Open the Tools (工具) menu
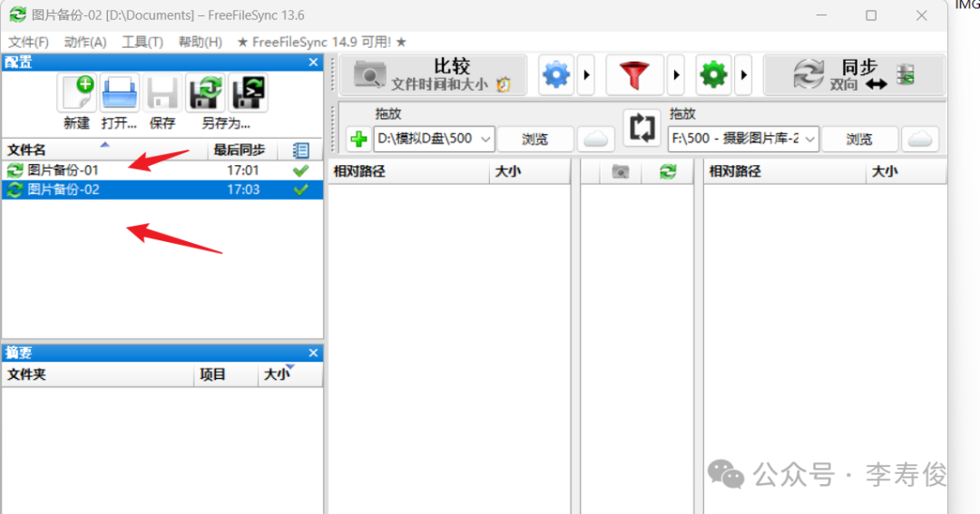Viewport: 980px width, 514px height. (x=142, y=42)
